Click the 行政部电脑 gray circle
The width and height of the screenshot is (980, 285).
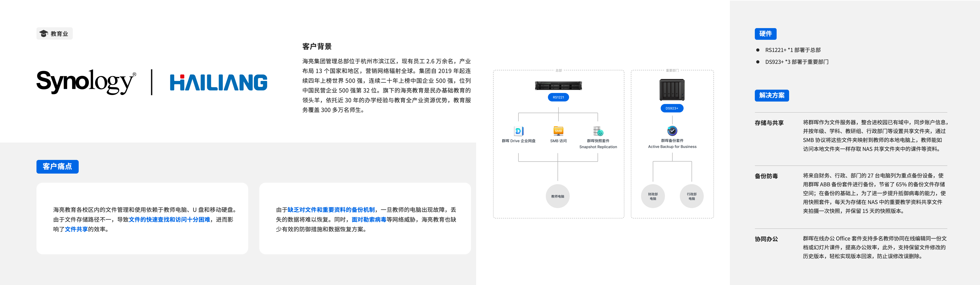[692, 197]
